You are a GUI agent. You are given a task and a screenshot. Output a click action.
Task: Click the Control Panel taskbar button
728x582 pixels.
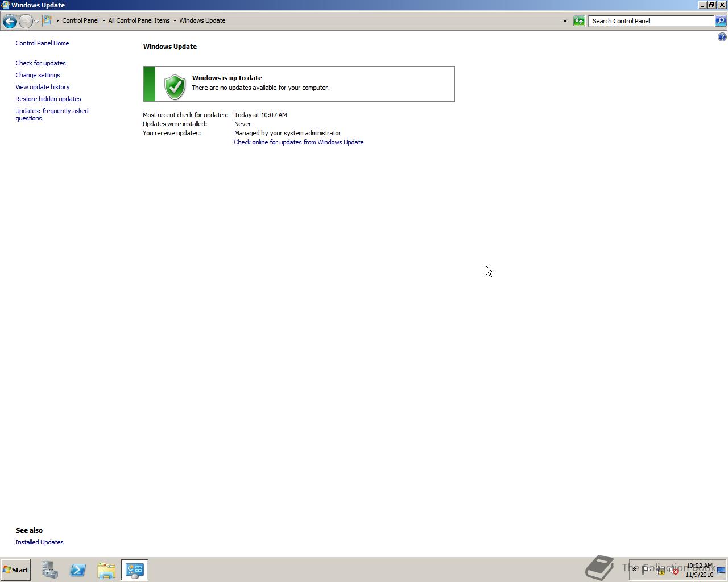click(x=135, y=570)
